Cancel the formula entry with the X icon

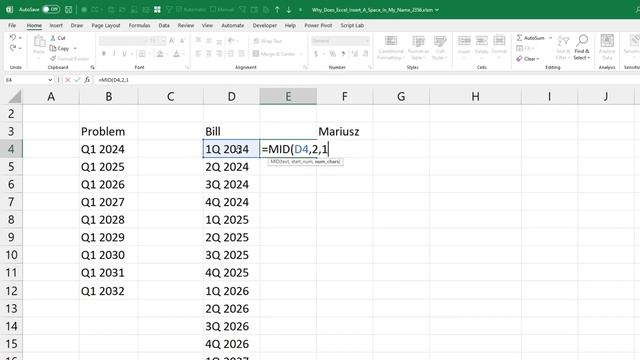[x=67, y=80]
